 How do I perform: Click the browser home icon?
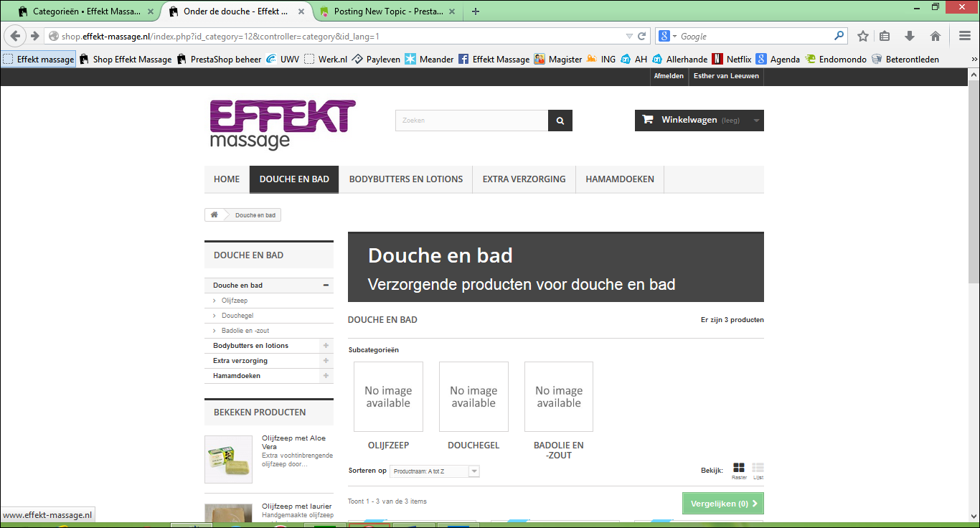coord(936,36)
